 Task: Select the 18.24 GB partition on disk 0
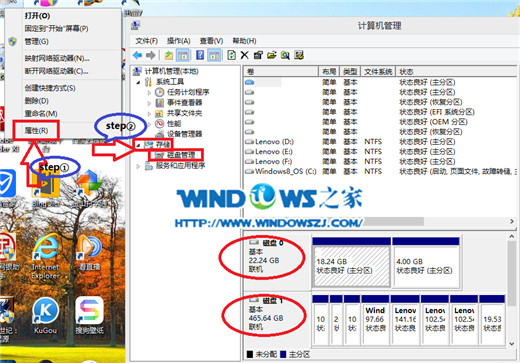tap(351, 262)
